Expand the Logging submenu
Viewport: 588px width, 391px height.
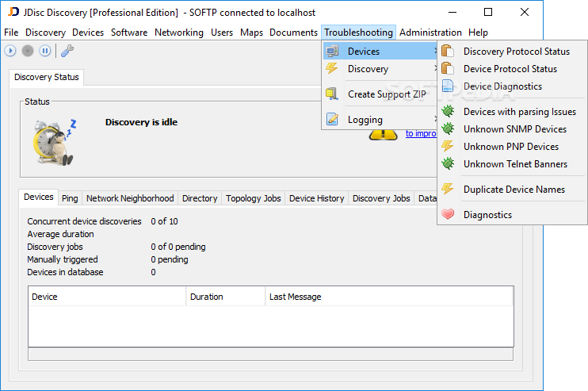(435, 119)
